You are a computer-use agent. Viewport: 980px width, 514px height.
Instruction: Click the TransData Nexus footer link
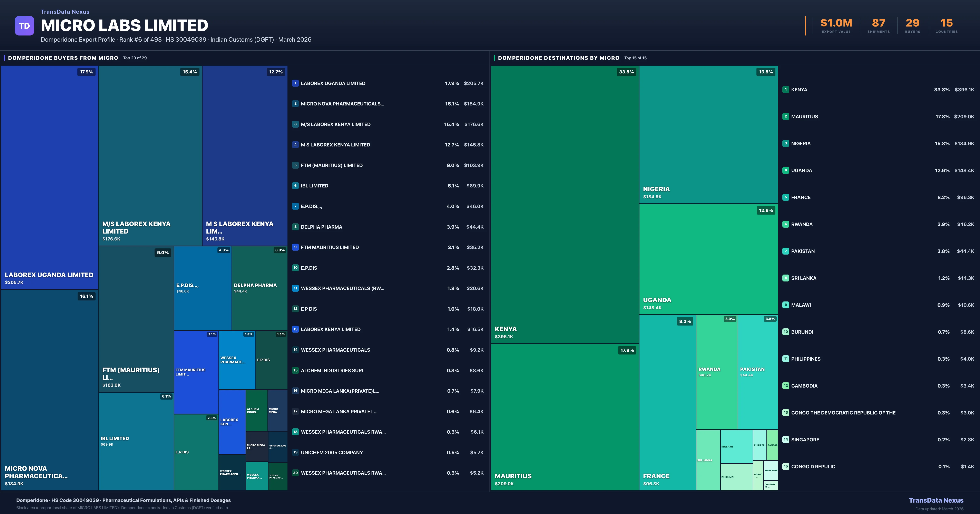[x=936, y=500]
